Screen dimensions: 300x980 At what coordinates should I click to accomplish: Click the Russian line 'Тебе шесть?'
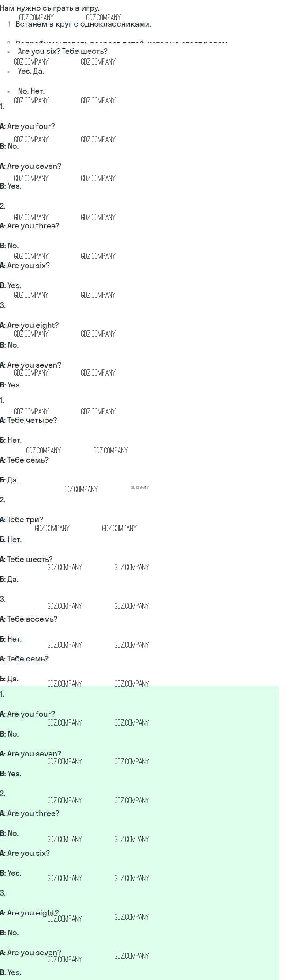[x=30, y=559]
